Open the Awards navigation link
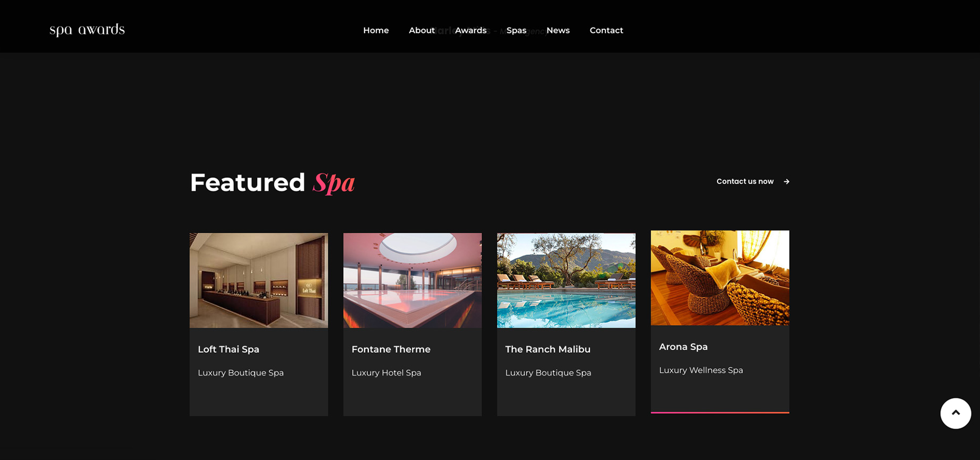Viewport: 980px width, 460px height. (470, 30)
